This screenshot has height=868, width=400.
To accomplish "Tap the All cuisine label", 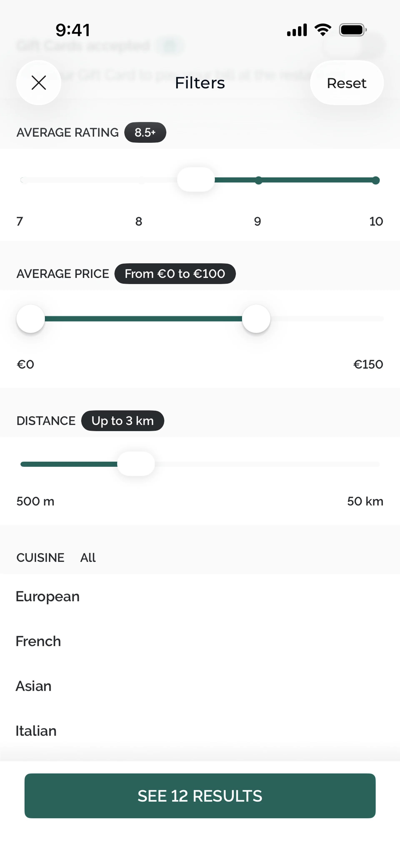I will click(x=88, y=558).
